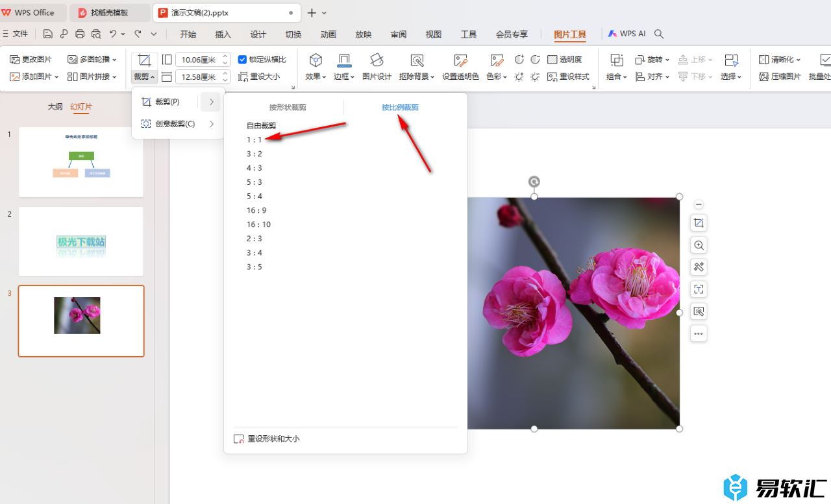Open the 文件 File menu

coord(16,34)
